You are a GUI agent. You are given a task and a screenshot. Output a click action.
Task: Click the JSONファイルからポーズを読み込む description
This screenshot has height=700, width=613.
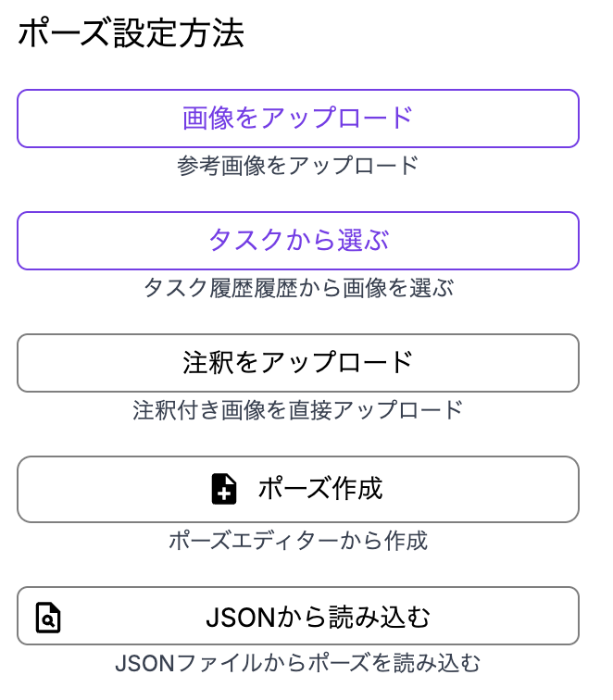(x=298, y=664)
